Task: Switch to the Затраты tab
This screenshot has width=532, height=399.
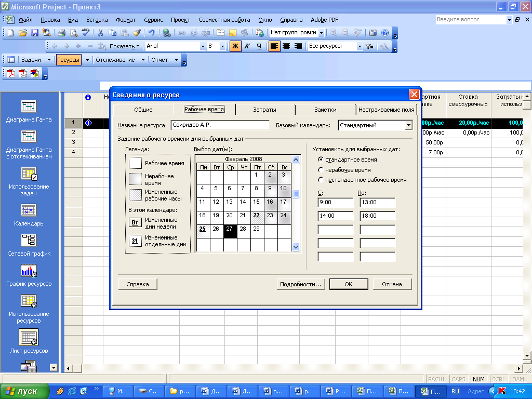Action: tap(264, 110)
